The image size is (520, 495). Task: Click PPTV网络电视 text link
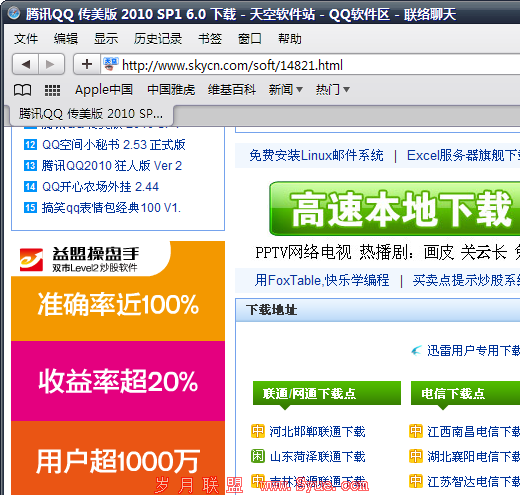pos(303,252)
